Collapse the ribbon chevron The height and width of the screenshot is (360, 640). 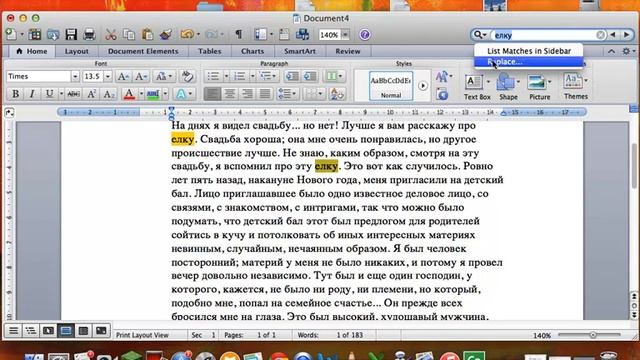[611, 51]
